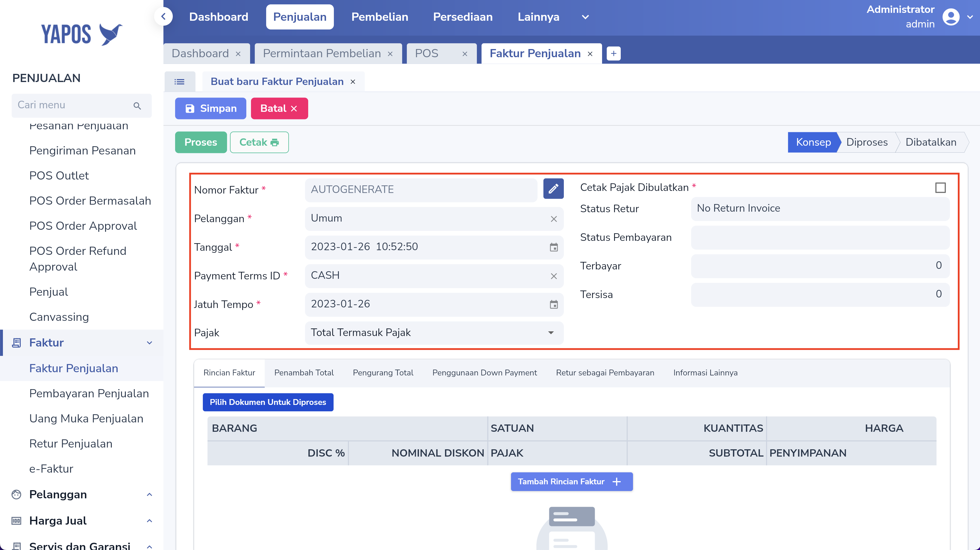
Task: Open the Pembelian top menu
Action: tap(380, 17)
